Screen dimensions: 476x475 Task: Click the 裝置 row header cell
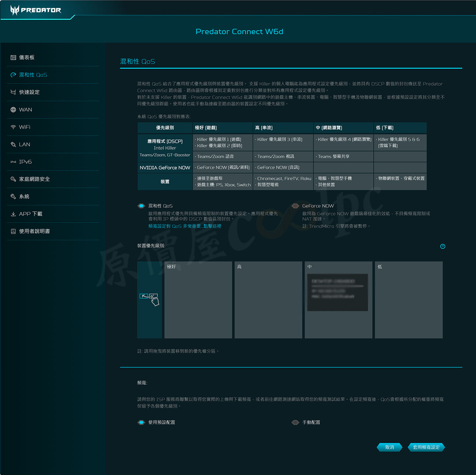point(165,182)
